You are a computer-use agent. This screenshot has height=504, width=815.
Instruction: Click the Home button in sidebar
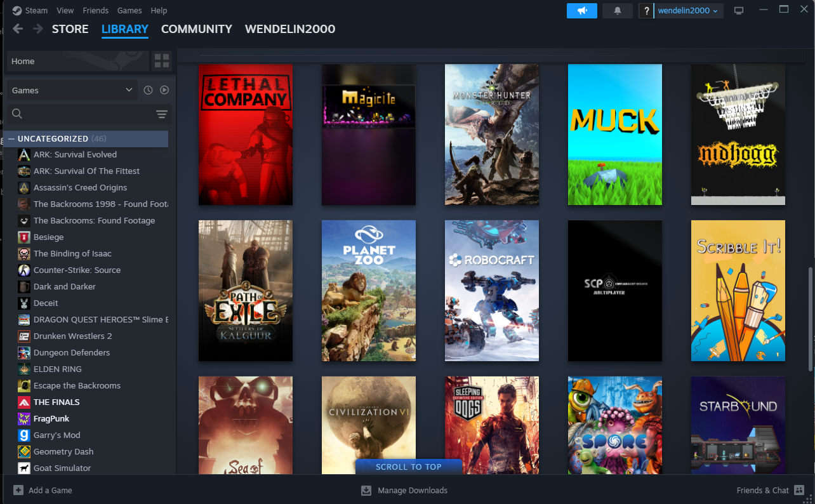pos(77,62)
